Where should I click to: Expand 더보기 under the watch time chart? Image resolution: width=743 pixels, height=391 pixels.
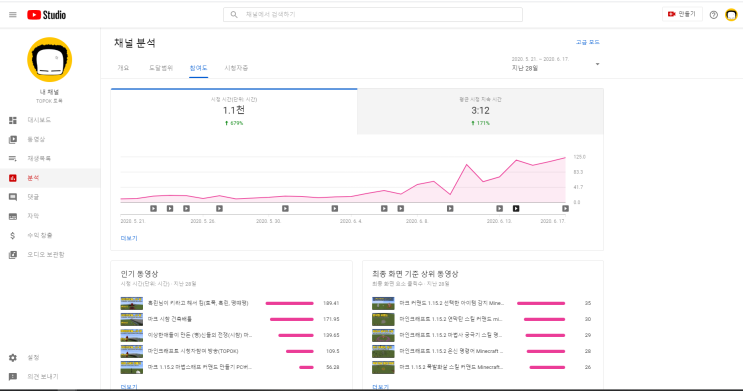point(129,238)
